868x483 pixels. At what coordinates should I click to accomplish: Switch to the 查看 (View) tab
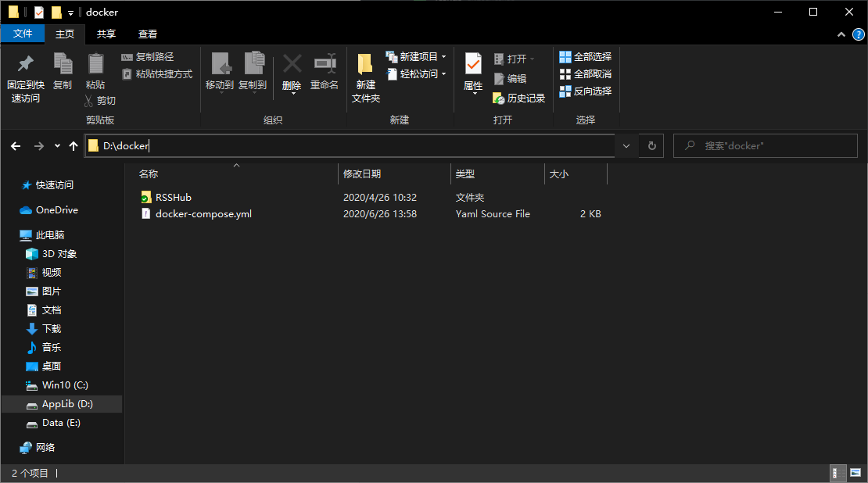tap(148, 34)
